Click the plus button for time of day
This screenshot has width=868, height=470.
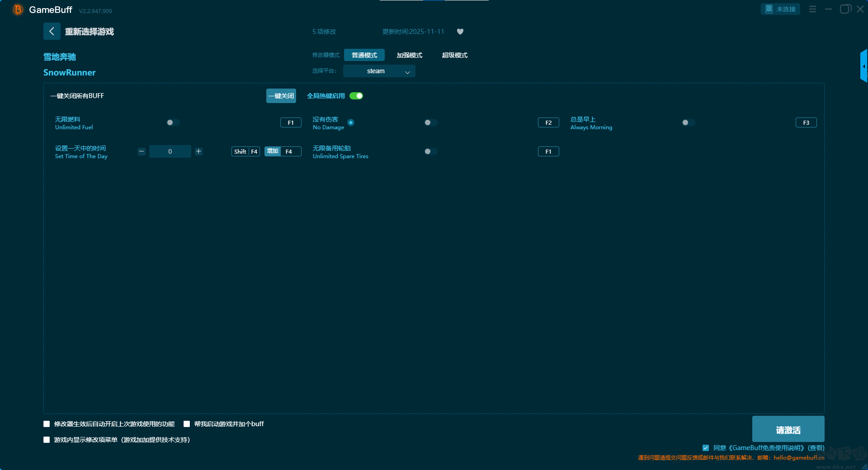(x=198, y=151)
